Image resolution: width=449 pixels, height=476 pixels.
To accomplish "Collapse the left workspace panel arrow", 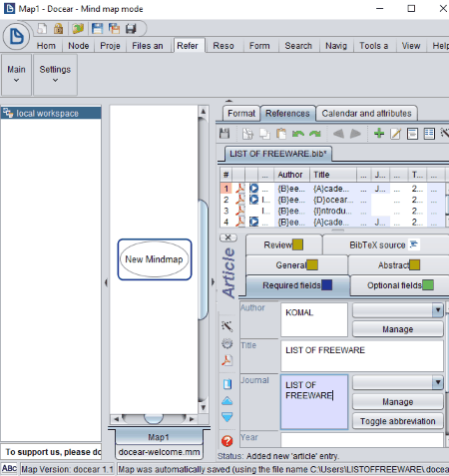I will click(106, 282).
